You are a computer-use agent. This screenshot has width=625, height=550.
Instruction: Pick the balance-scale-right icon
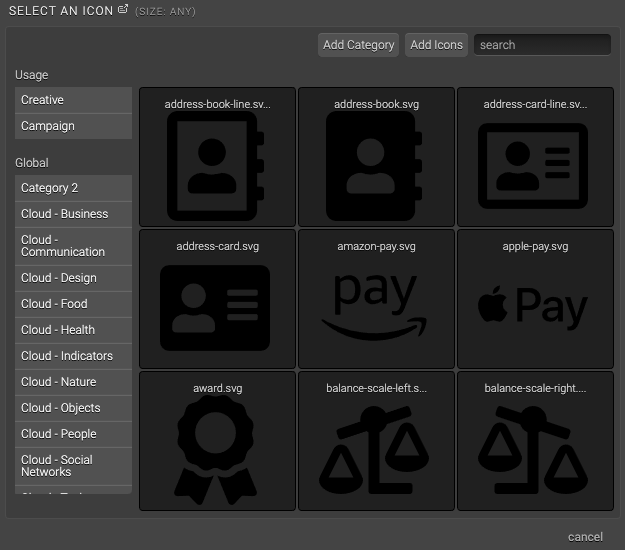(535, 441)
